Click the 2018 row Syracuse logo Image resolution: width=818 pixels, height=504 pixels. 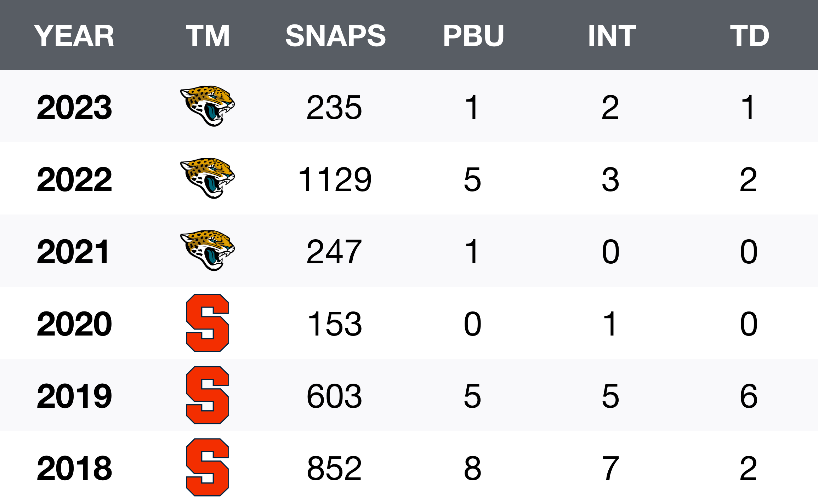click(x=208, y=467)
